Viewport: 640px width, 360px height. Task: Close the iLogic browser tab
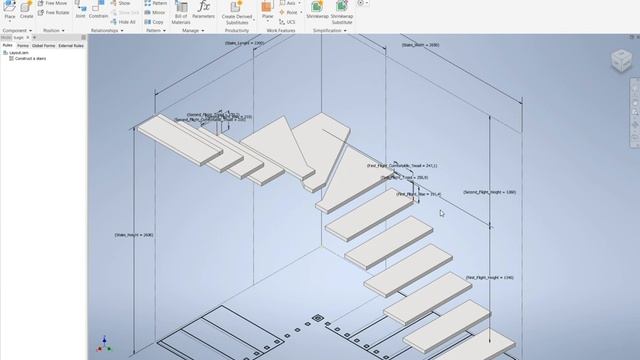point(28,38)
